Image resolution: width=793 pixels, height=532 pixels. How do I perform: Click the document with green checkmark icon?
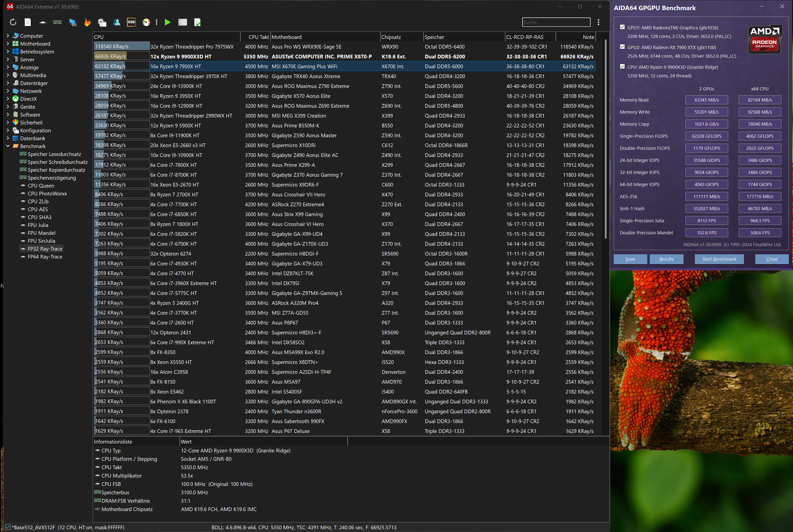pos(198,22)
